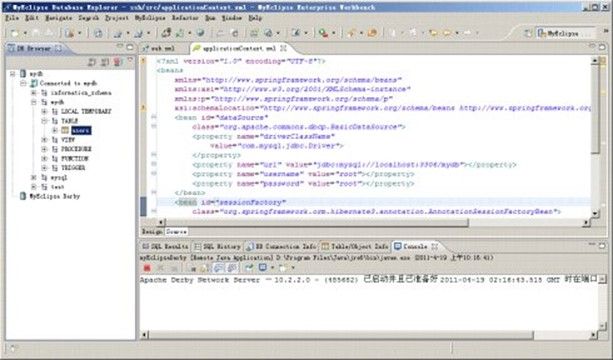Open the MyEclipse menu
Screen dimensions: 613x360
click(150, 18)
